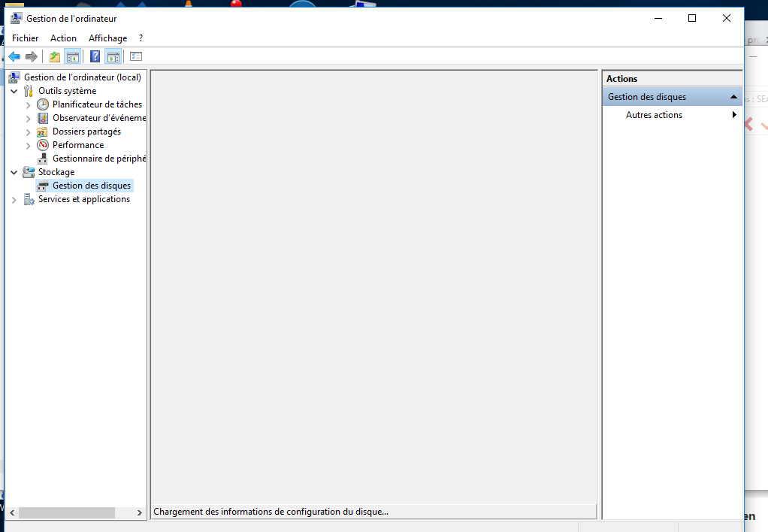Toggle the Show/Hide action pane icon
The width and height of the screenshot is (768, 532).
pos(113,57)
